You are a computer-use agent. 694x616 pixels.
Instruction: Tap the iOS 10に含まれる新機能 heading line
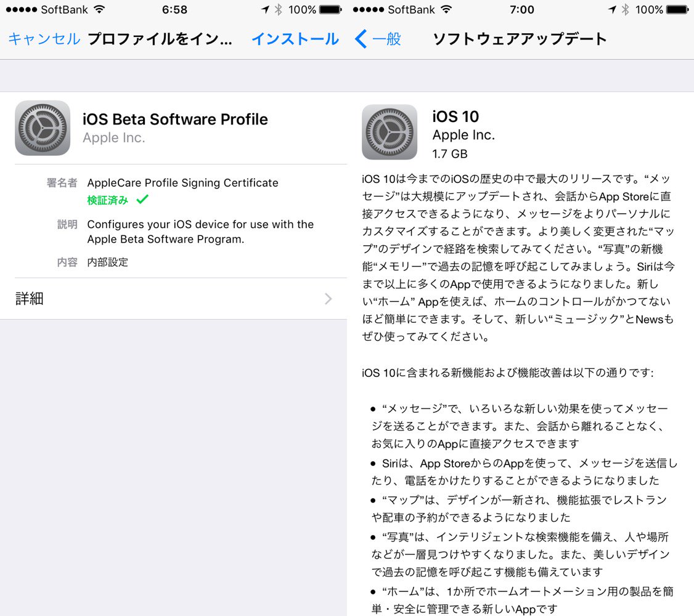click(x=508, y=373)
